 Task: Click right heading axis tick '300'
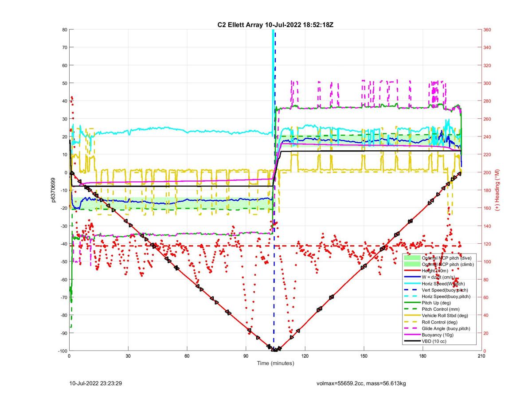[x=487, y=83]
